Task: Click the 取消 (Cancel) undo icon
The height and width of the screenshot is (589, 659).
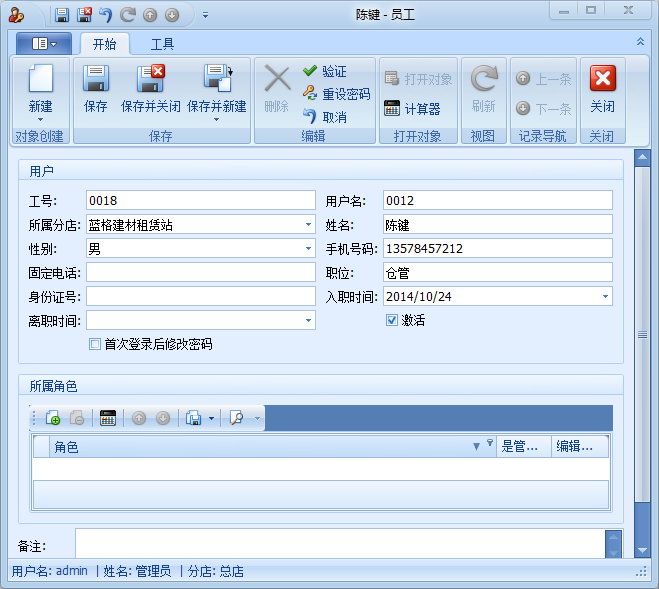Action: point(310,117)
